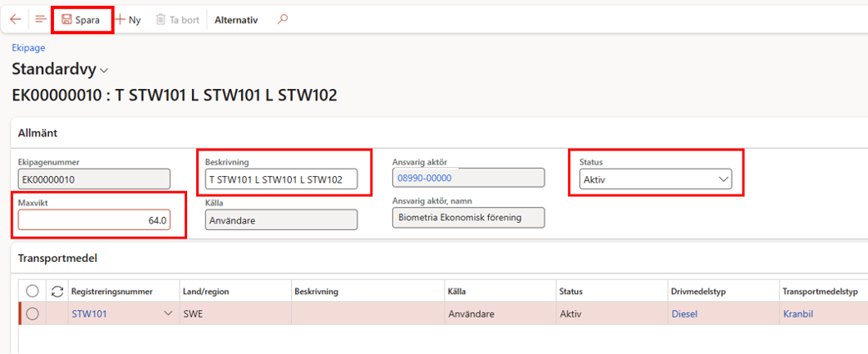Viewport: 868px width, 354px height.
Task: Click the Ta bort delete button
Action: pos(178,20)
